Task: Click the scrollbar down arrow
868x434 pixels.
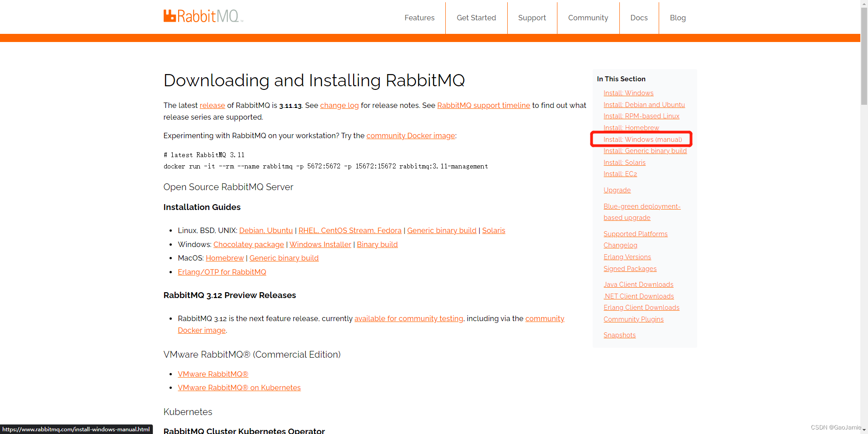Action: [x=864, y=430]
